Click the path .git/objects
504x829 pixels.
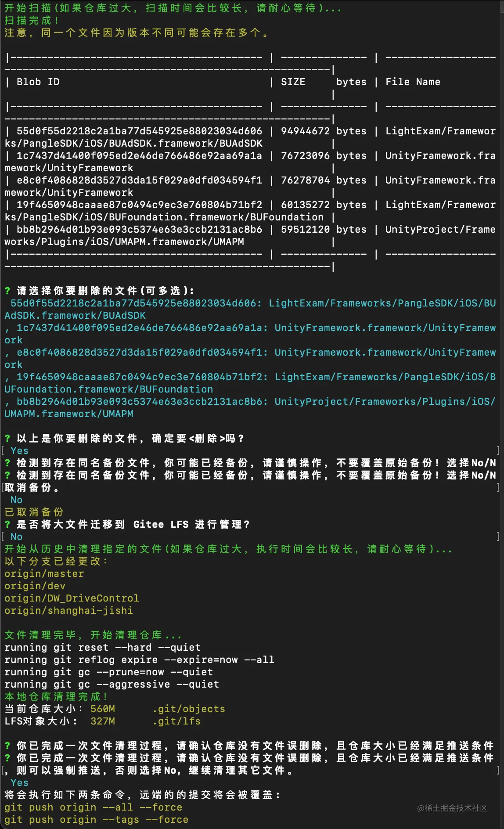189,709
